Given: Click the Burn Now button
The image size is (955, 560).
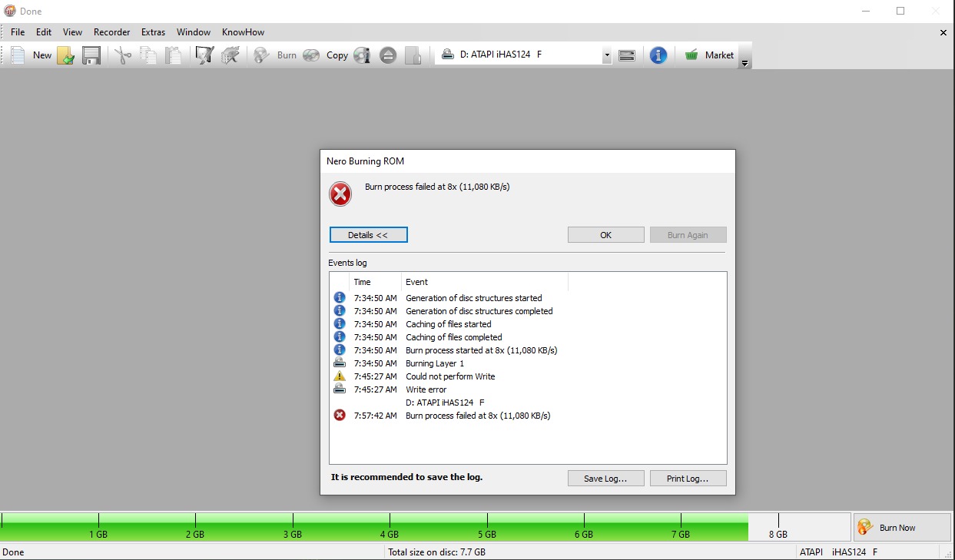Looking at the screenshot, I should (x=902, y=527).
